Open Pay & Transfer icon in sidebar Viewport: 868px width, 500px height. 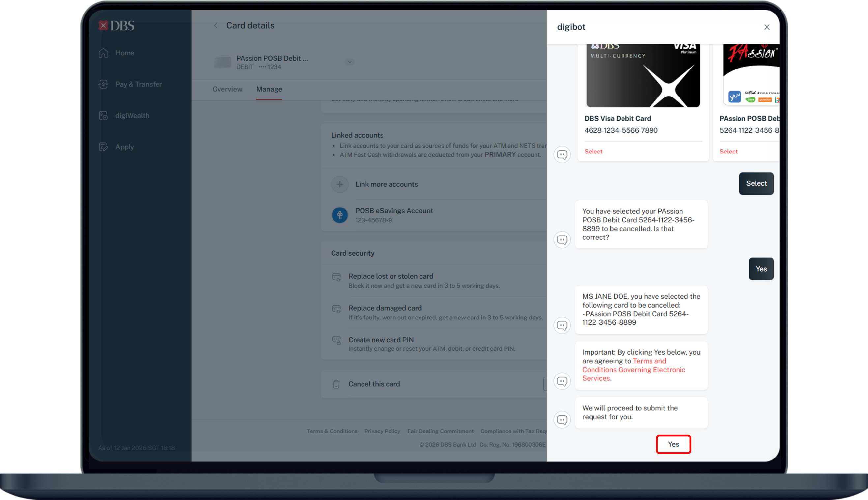point(103,84)
